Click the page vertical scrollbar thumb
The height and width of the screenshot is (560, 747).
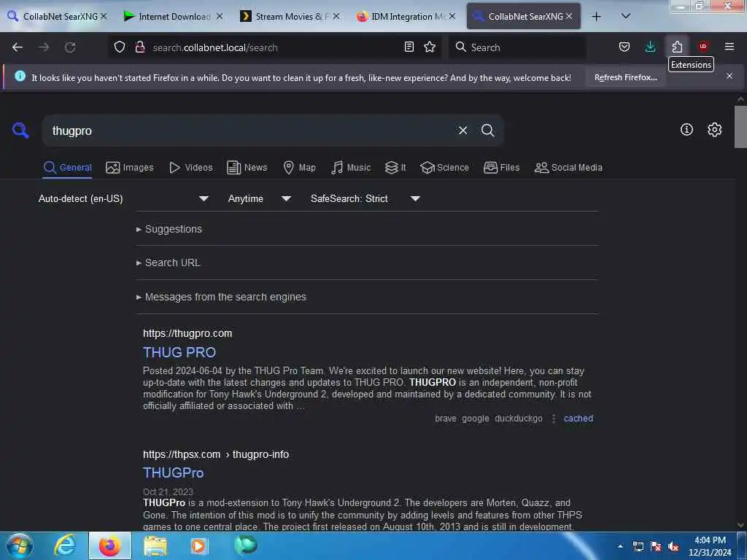pos(740,127)
